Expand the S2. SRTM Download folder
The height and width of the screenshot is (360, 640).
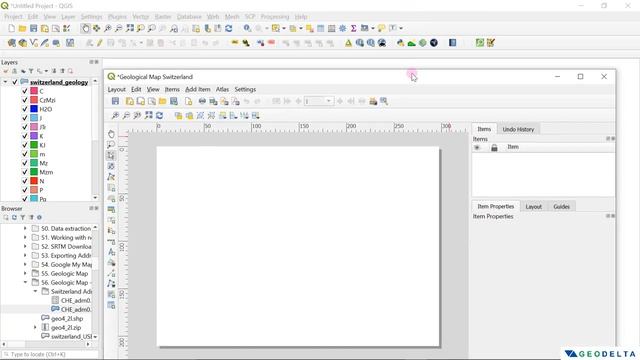coord(25,247)
